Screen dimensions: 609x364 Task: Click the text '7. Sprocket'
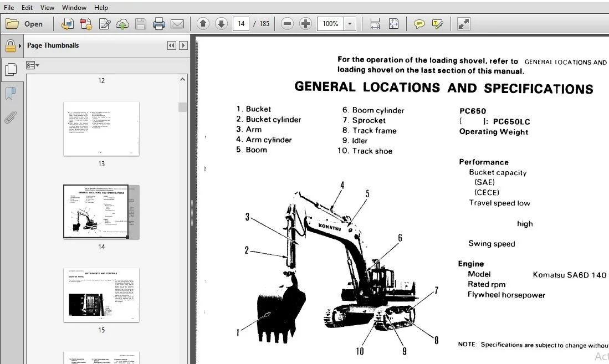pos(364,120)
